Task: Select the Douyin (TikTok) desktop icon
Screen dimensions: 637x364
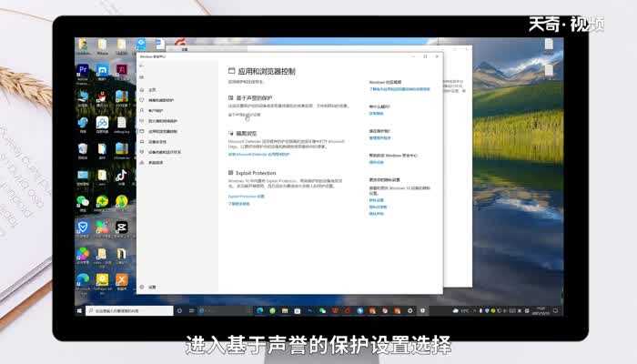Action: pos(121,177)
